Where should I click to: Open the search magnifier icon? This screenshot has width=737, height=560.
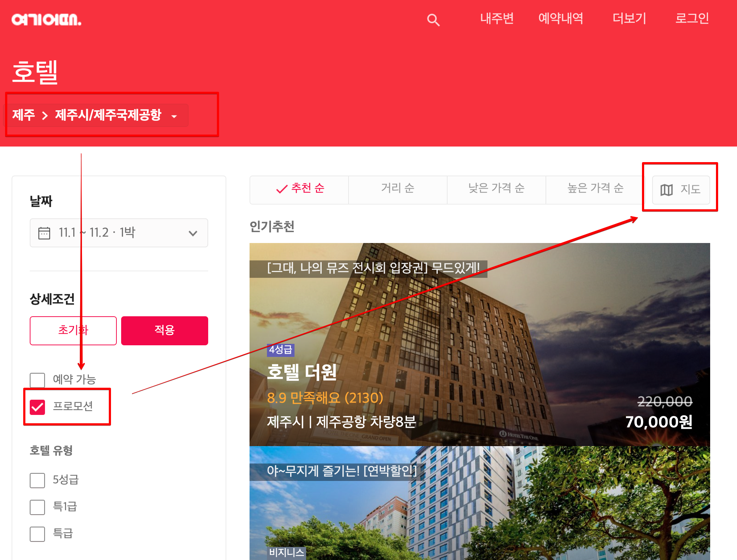[433, 20]
